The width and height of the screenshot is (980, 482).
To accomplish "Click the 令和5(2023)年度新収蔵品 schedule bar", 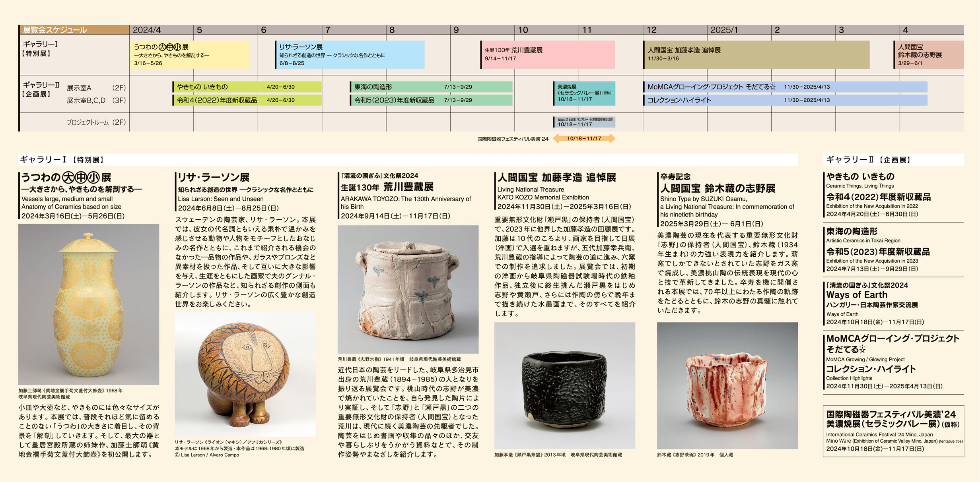I will 431,100.
